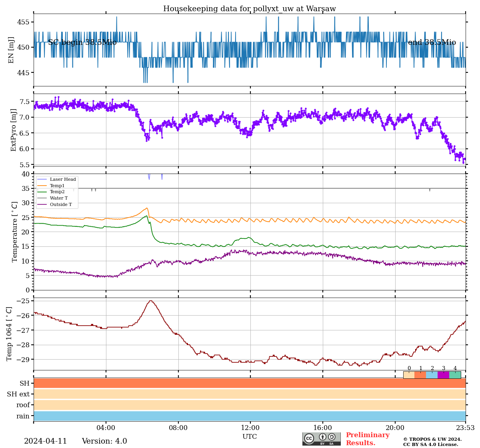Click the 5.5 tick on ExtPyro axis
The height and width of the screenshot is (448, 480).
pyautogui.click(x=25, y=165)
